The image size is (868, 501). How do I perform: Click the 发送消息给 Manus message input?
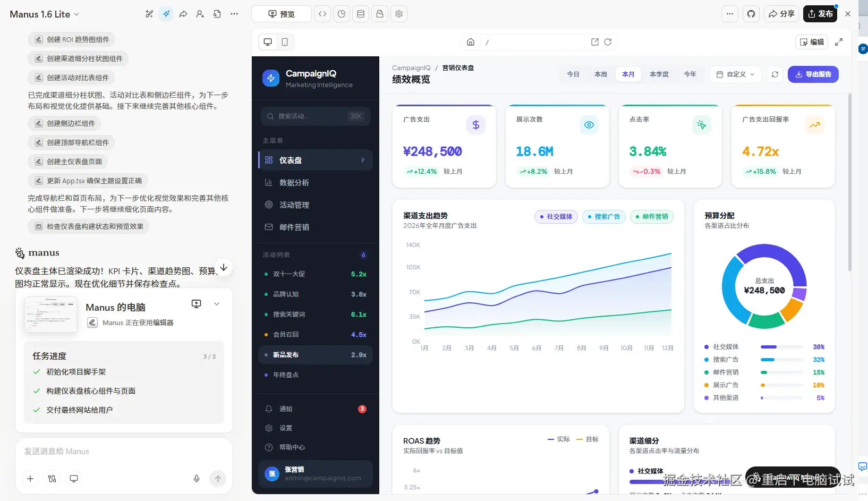124,452
